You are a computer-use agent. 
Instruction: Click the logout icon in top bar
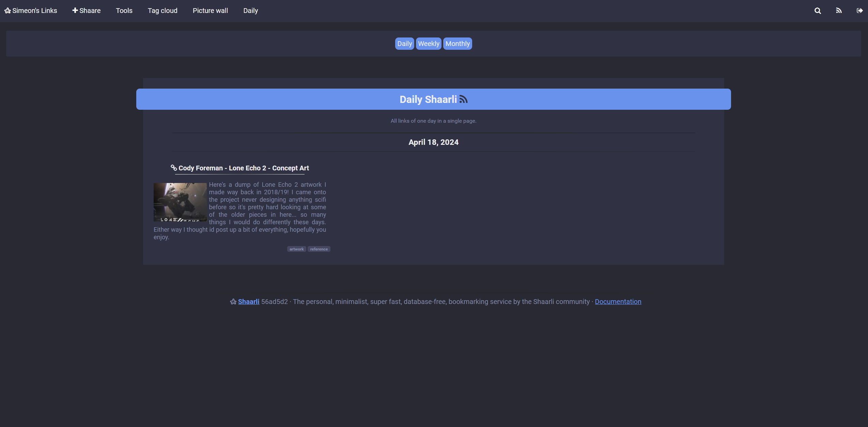pyautogui.click(x=859, y=11)
